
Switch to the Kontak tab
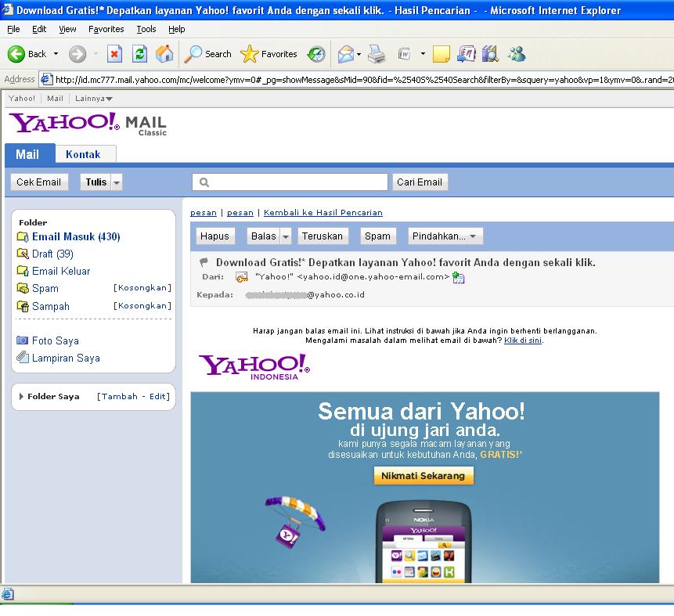(85, 154)
